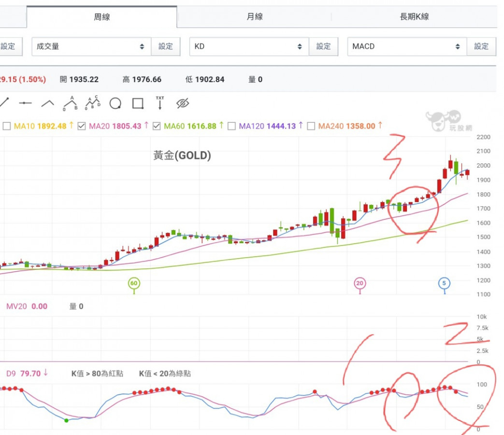Pick the TXT text annotation tool

(160, 103)
